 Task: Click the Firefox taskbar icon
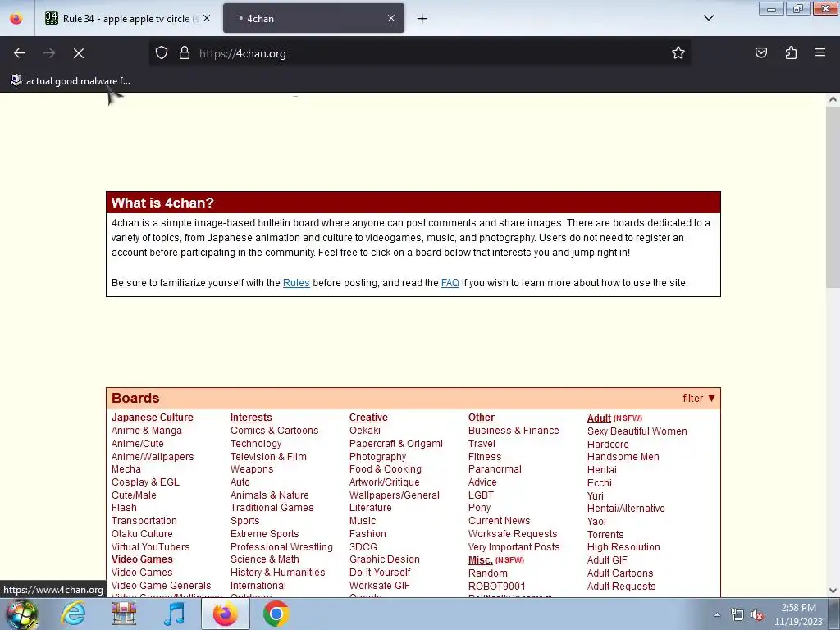point(225,614)
